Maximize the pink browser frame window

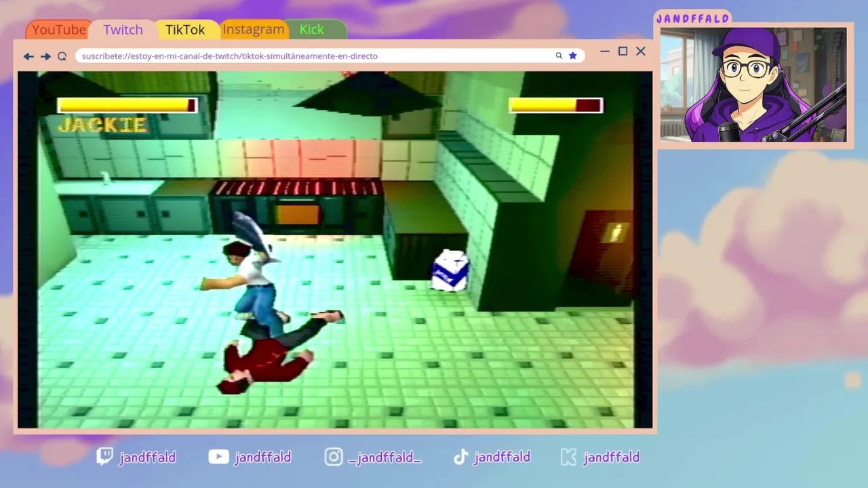tap(623, 52)
